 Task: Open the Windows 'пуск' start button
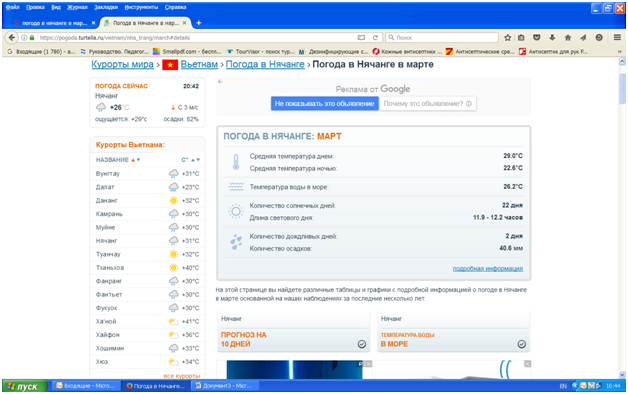[25, 386]
